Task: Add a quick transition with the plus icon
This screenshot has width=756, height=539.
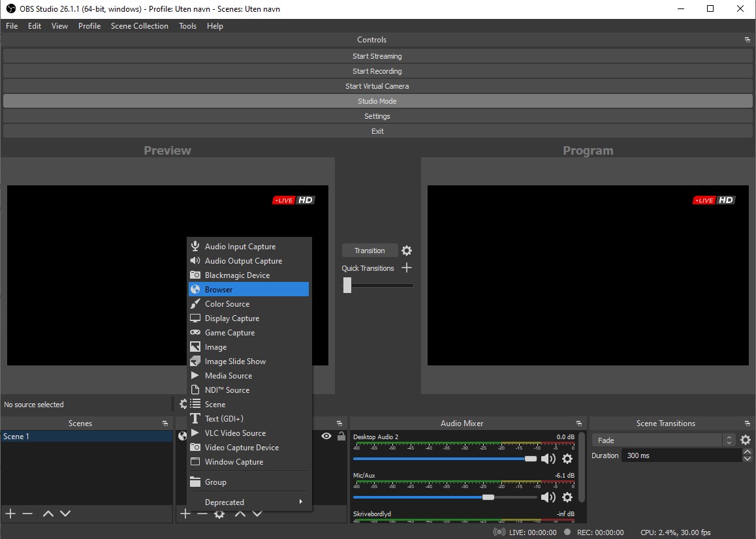Action: tap(407, 268)
